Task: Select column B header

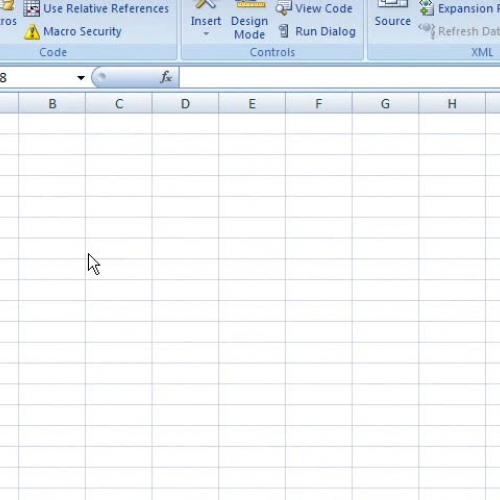Action: click(x=52, y=104)
